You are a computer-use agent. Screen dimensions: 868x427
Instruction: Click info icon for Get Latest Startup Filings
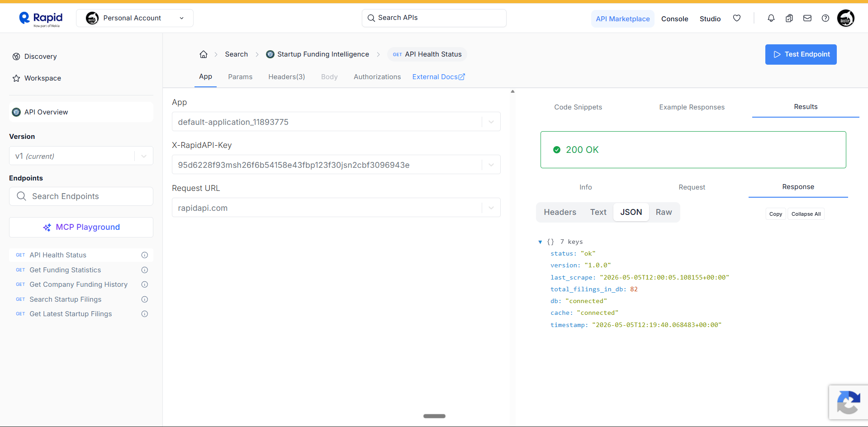(x=145, y=314)
